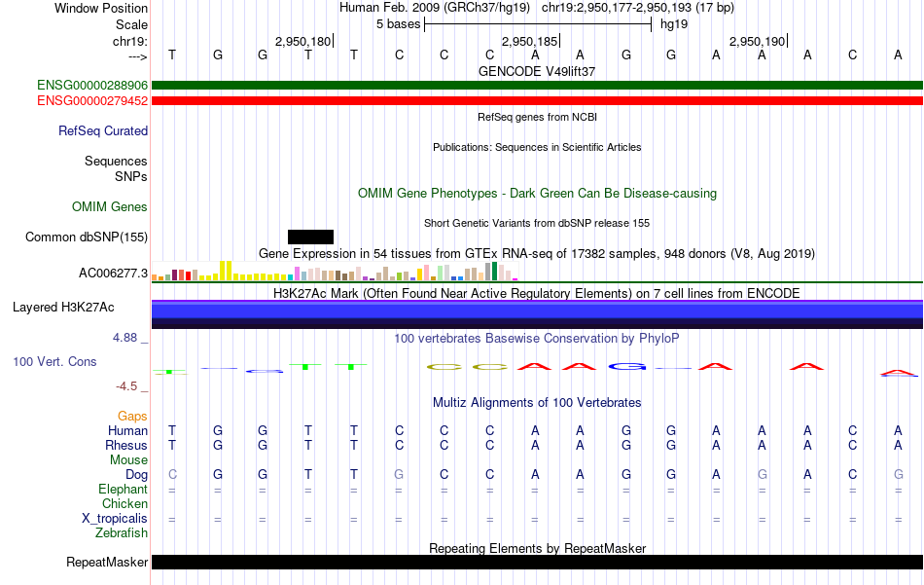Click the Window Position label
Image resolution: width=924 pixels, height=585 pixels.
coord(101,8)
